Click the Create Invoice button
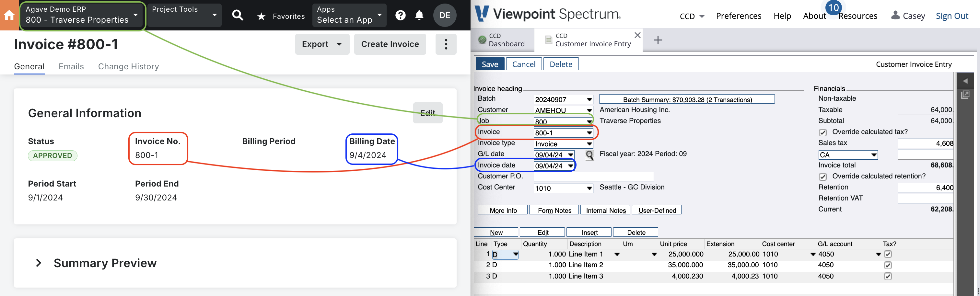Screen dimensions: 980x296 pos(390,44)
